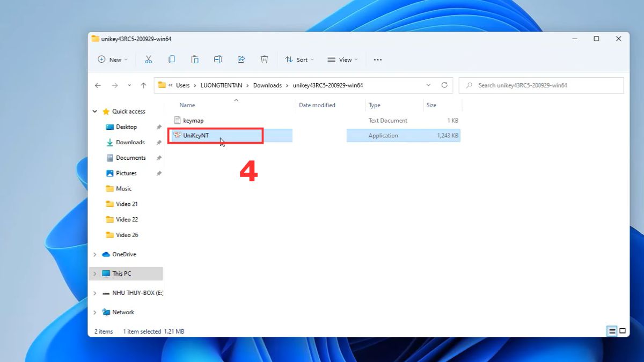Open Video 21 folder in sidebar
The image size is (644, 362).
[127, 204]
